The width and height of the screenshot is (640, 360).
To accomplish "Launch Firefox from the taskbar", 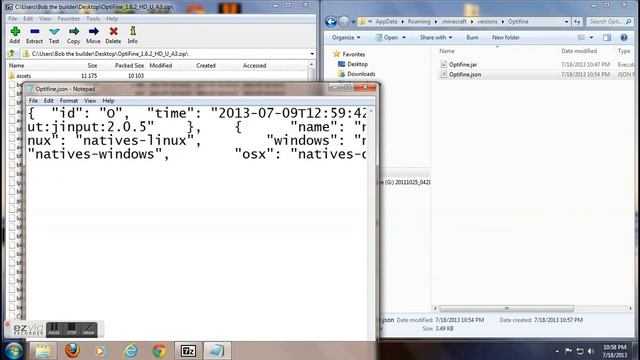I will (72, 351).
